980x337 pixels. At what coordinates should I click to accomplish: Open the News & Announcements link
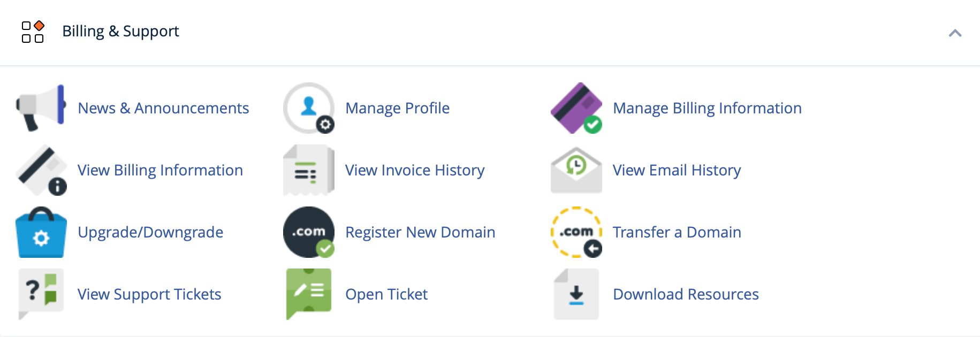(x=163, y=108)
